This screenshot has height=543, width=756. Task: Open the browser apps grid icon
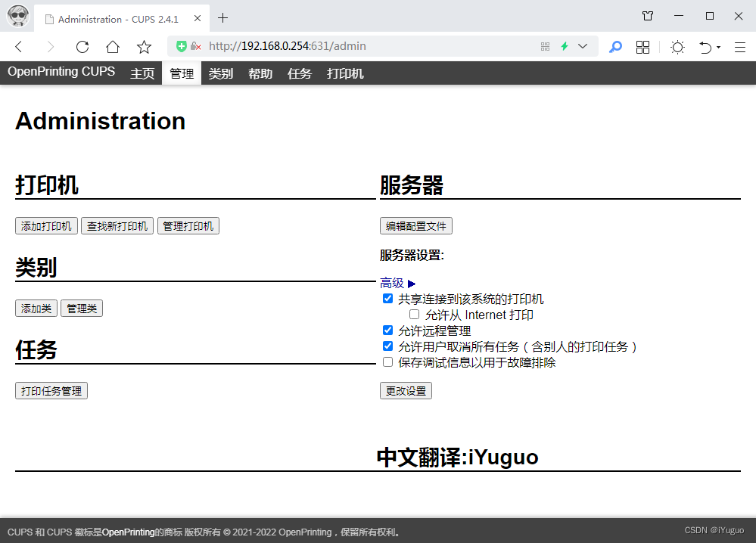point(642,47)
